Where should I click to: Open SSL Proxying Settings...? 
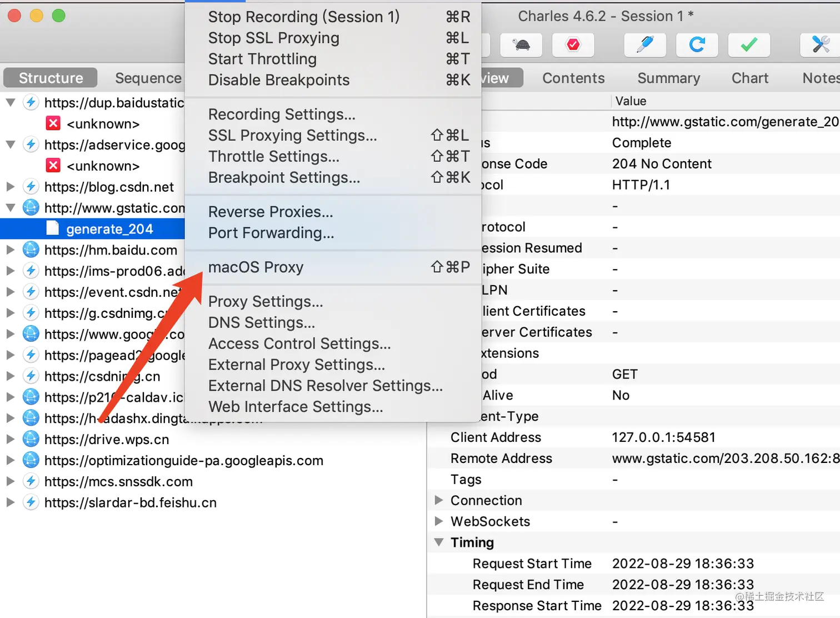333,135
